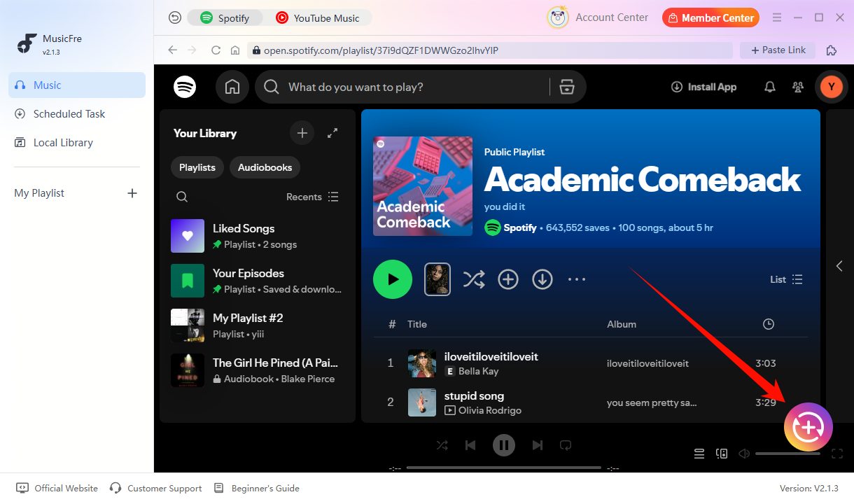Open Account Center
Screen dimensions: 854x504
598,17
